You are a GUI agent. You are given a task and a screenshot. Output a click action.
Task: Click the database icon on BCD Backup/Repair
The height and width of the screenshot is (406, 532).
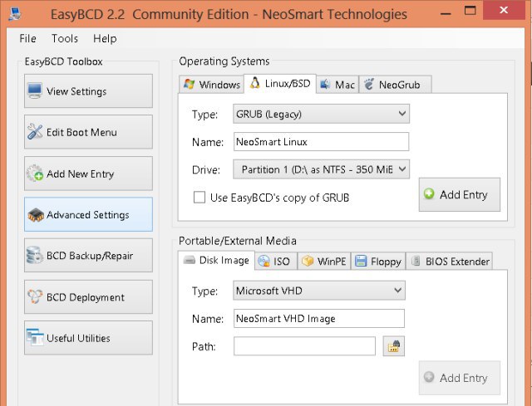coord(35,255)
